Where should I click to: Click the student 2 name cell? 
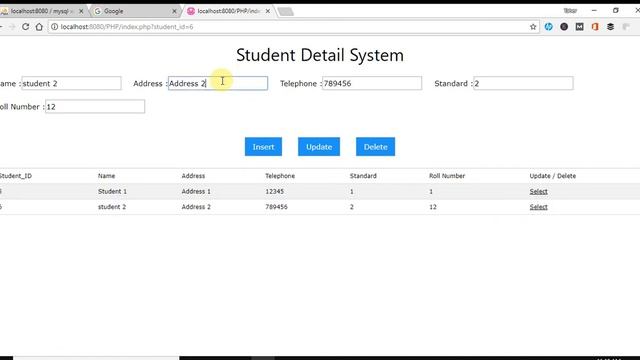coord(112,207)
